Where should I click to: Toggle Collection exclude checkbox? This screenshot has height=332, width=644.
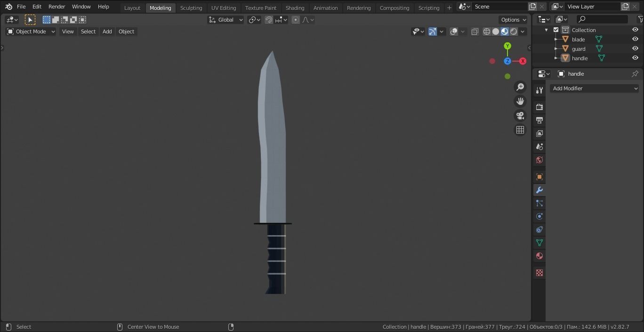click(x=556, y=30)
